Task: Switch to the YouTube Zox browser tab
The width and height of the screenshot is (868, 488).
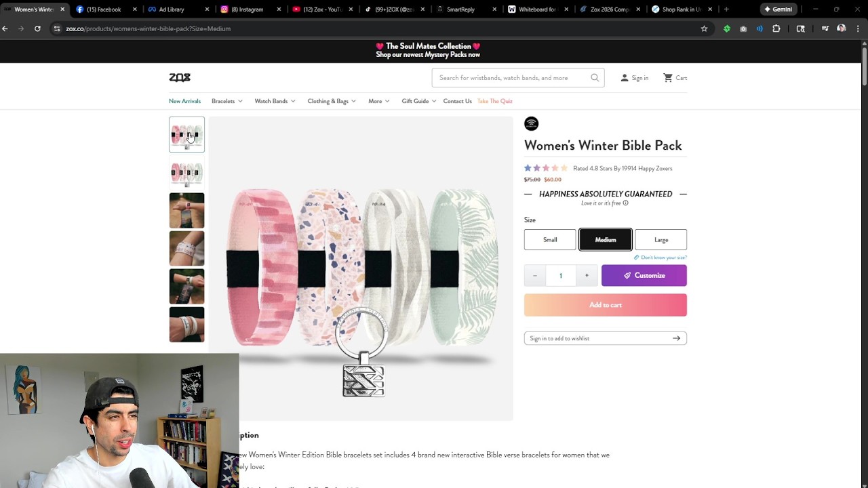Action: click(x=323, y=9)
